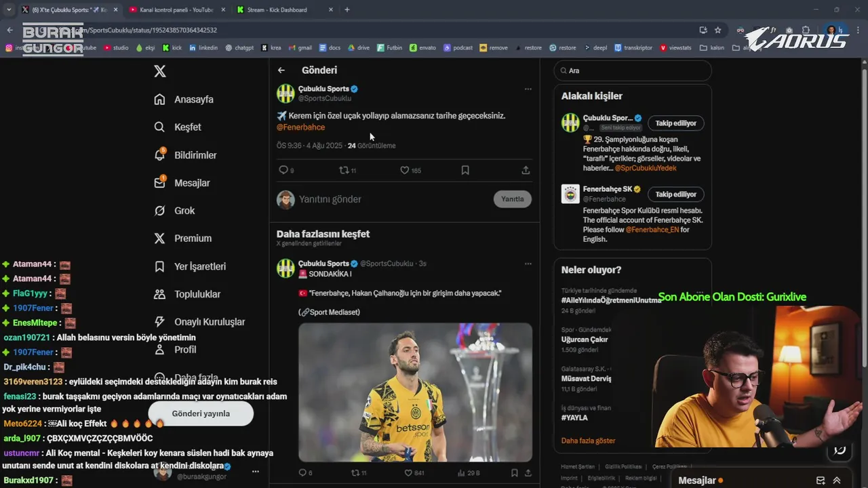Open the Uğurcan Çakır trend
This screenshot has width=868, height=488.
click(585, 340)
